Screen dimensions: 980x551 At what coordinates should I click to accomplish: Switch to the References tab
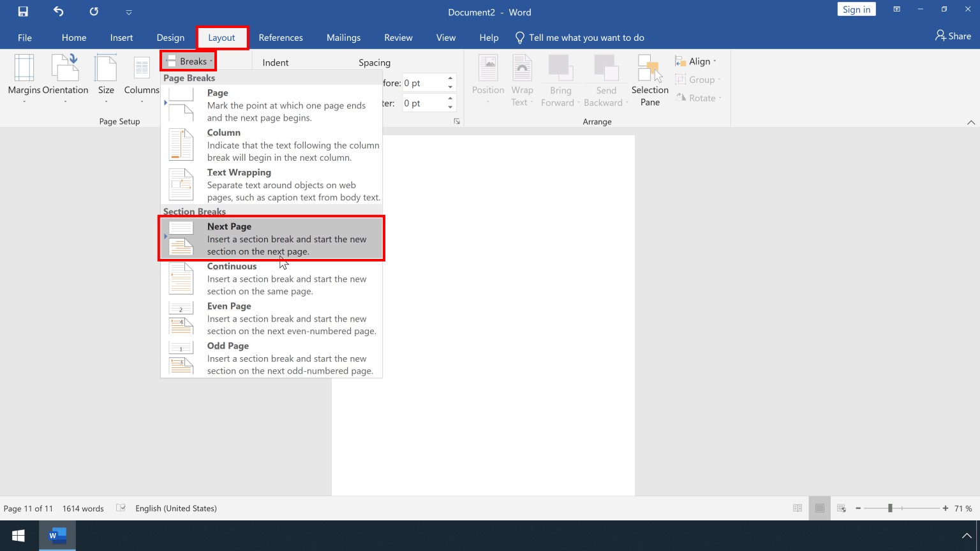click(x=281, y=38)
